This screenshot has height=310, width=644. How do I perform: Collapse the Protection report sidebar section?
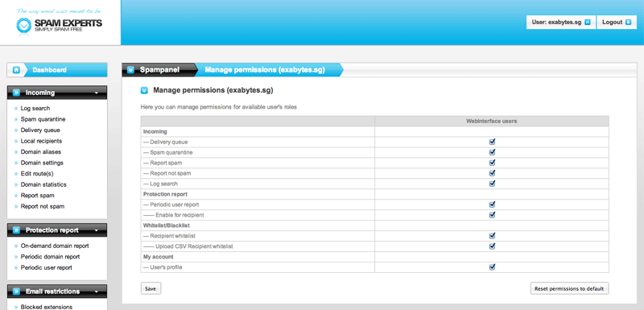coord(96,231)
